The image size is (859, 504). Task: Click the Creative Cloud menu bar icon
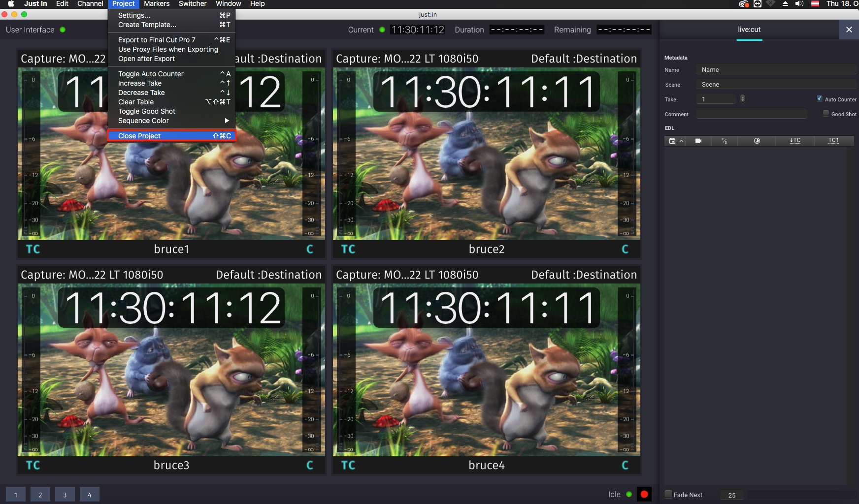744,3
